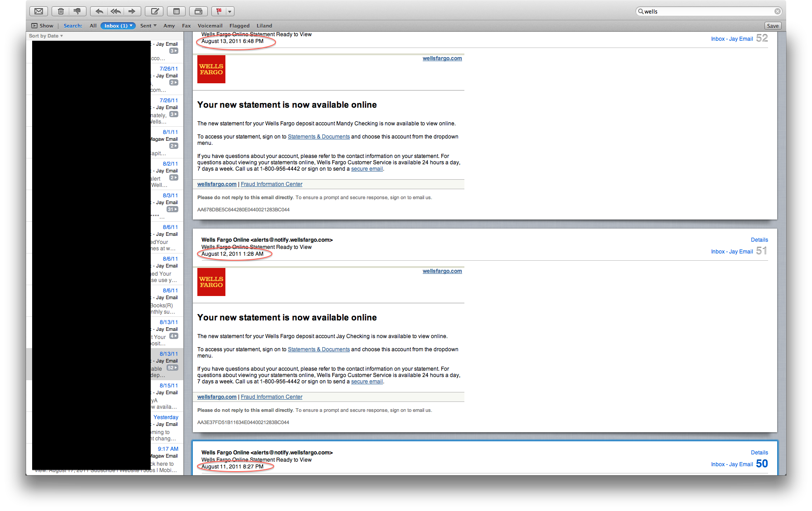This screenshot has width=812, height=511.
Task: Switch to the Amy favorites mailbox
Action: (x=169, y=26)
